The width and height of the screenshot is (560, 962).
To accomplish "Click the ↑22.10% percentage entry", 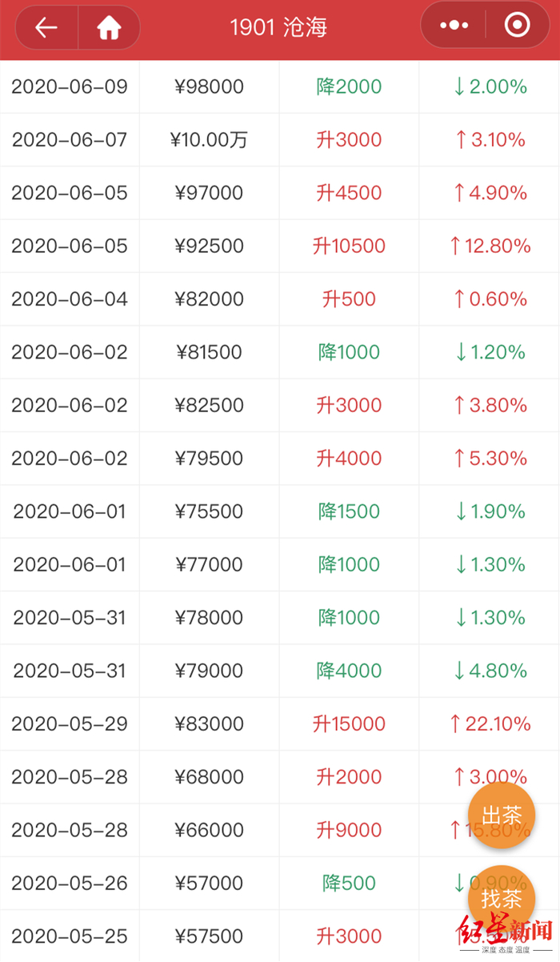I will [490, 724].
